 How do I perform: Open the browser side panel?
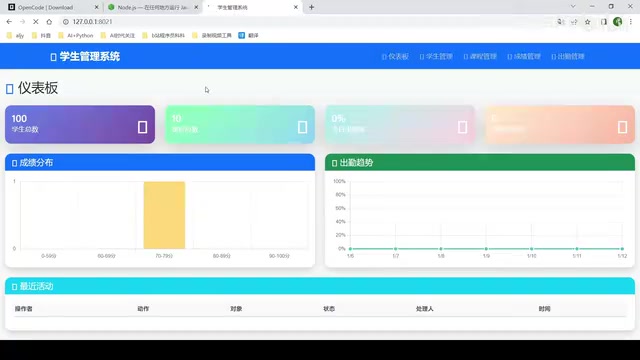[x=604, y=22]
